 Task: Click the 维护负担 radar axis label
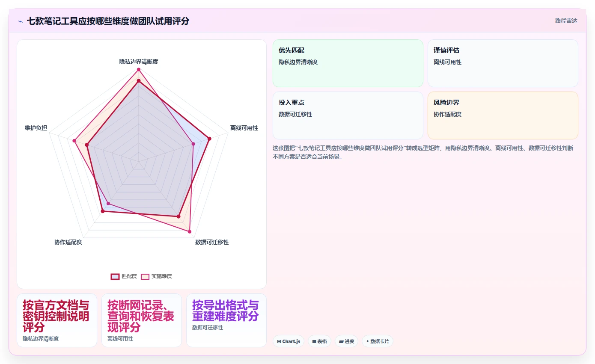click(36, 128)
